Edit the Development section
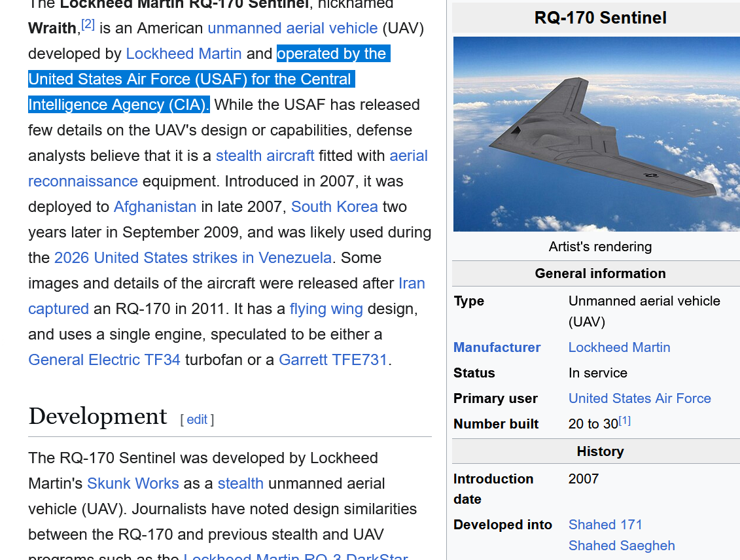This screenshot has height=560, width=740. click(x=197, y=419)
